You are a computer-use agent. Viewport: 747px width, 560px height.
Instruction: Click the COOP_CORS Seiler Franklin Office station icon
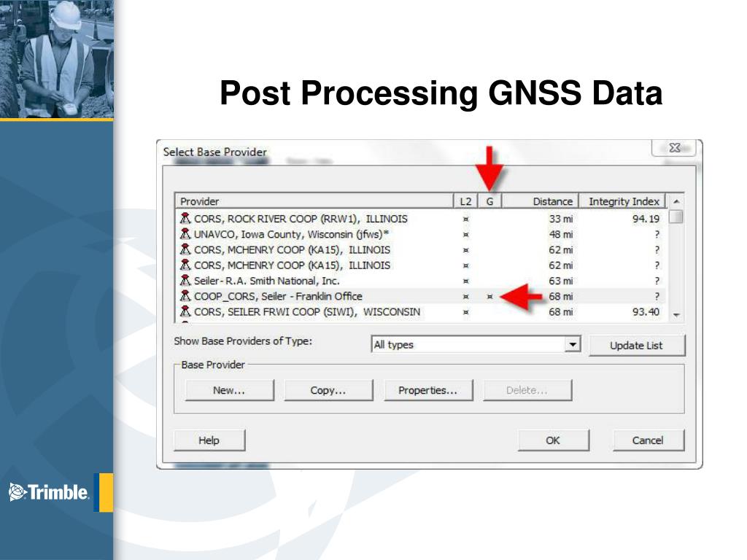pos(185,296)
